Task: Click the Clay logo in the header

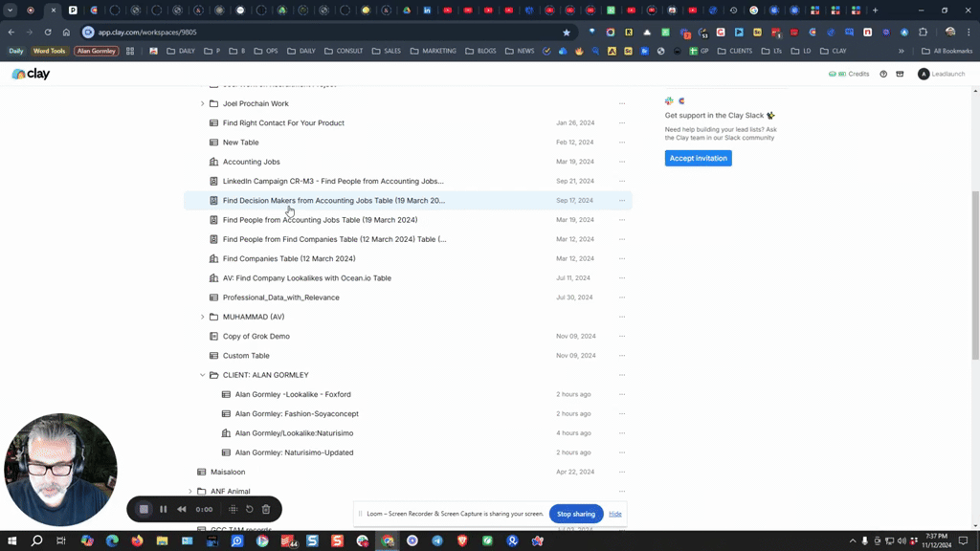Action: (31, 74)
